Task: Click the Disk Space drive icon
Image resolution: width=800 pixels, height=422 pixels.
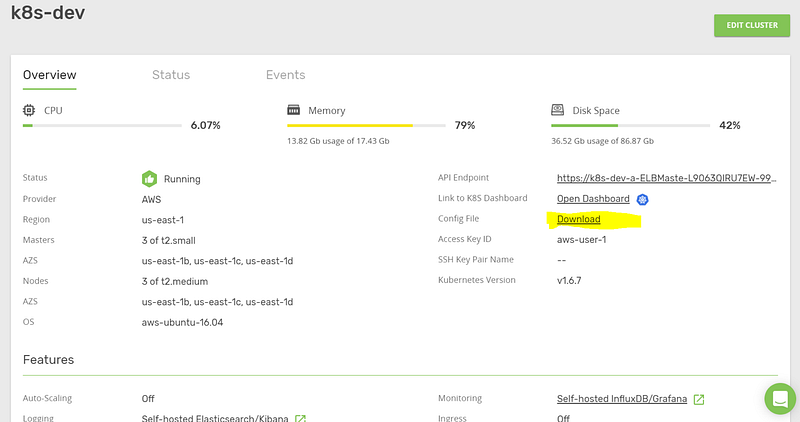Action: 557,109
